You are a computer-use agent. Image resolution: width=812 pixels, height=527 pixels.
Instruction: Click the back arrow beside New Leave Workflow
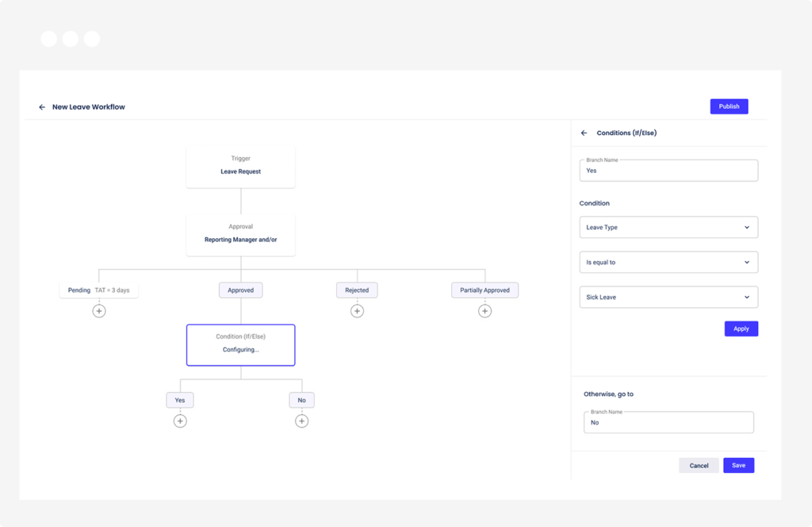click(x=41, y=106)
